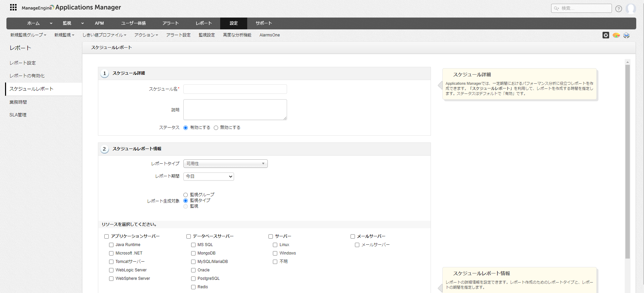Tick the Windows server checkbox
The width and height of the screenshot is (644, 293).
click(x=275, y=254)
